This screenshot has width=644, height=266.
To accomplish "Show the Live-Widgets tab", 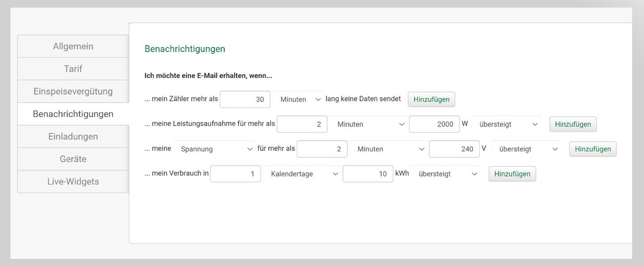I will (73, 182).
